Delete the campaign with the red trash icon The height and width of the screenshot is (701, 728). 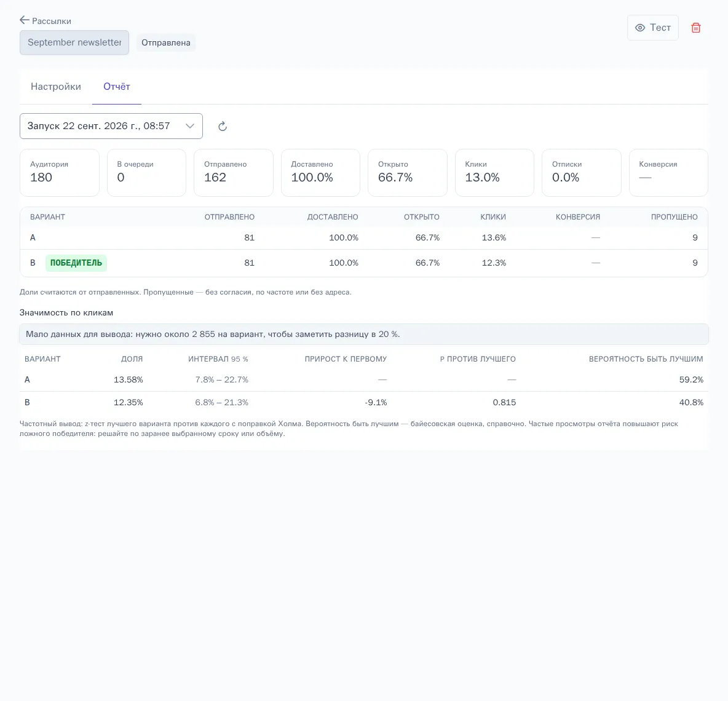click(x=695, y=28)
